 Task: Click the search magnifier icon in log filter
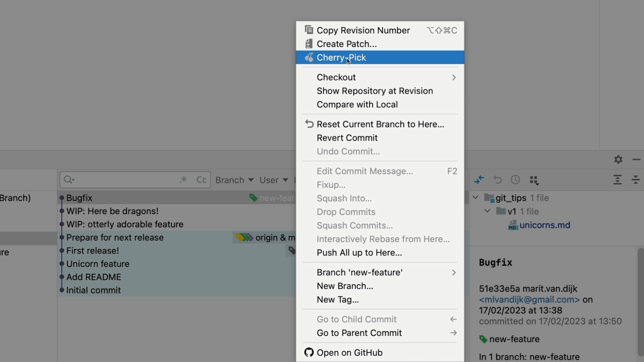[x=68, y=180]
